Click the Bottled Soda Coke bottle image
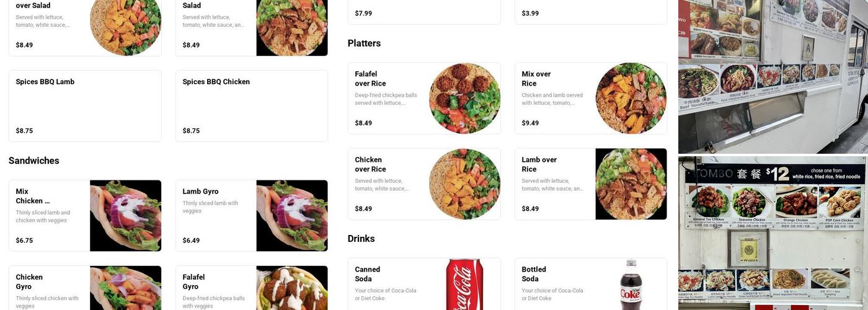The height and width of the screenshot is (310, 868). tap(631, 285)
